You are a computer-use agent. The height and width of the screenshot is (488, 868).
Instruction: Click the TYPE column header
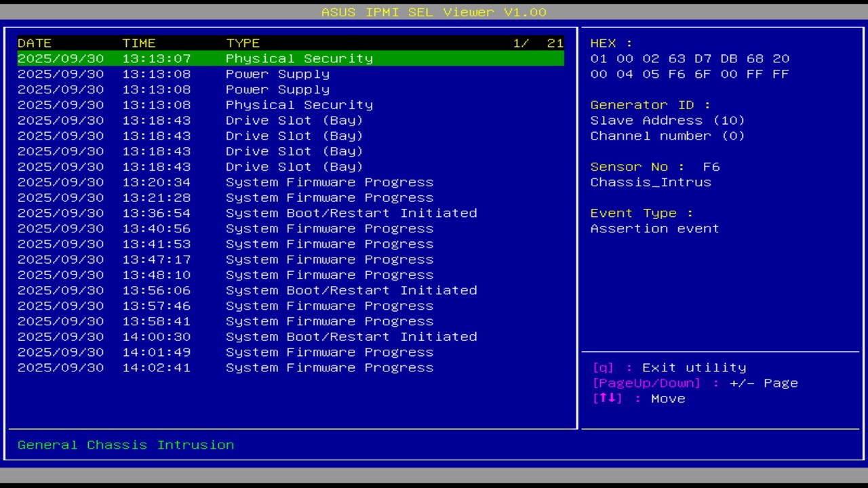click(243, 43)
